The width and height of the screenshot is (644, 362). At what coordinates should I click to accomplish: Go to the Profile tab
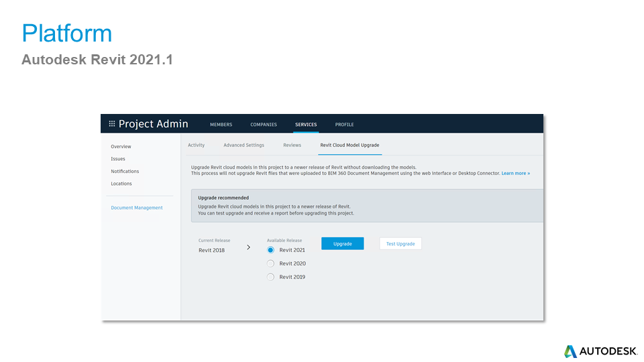[344, 125]
